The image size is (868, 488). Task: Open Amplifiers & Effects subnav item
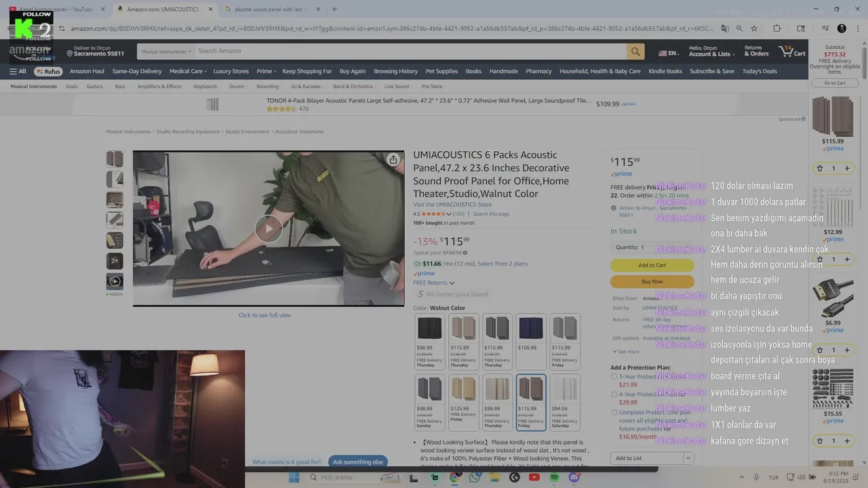(x=159, y=87)
